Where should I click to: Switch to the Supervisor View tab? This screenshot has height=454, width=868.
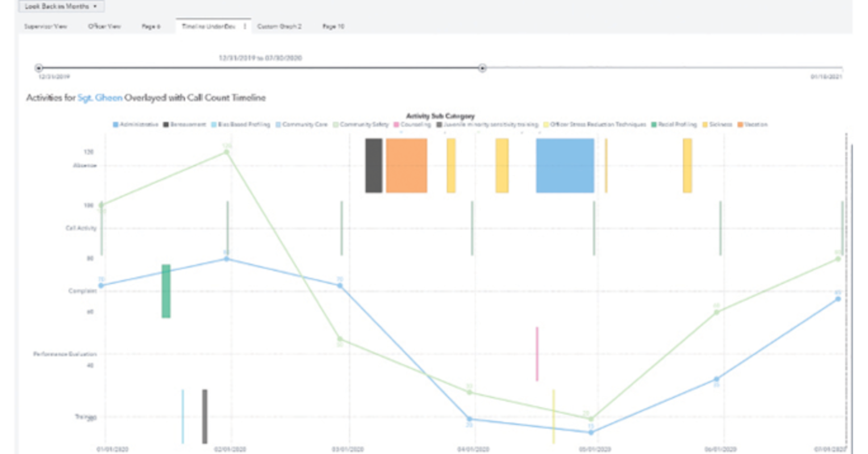coord(45,26)
